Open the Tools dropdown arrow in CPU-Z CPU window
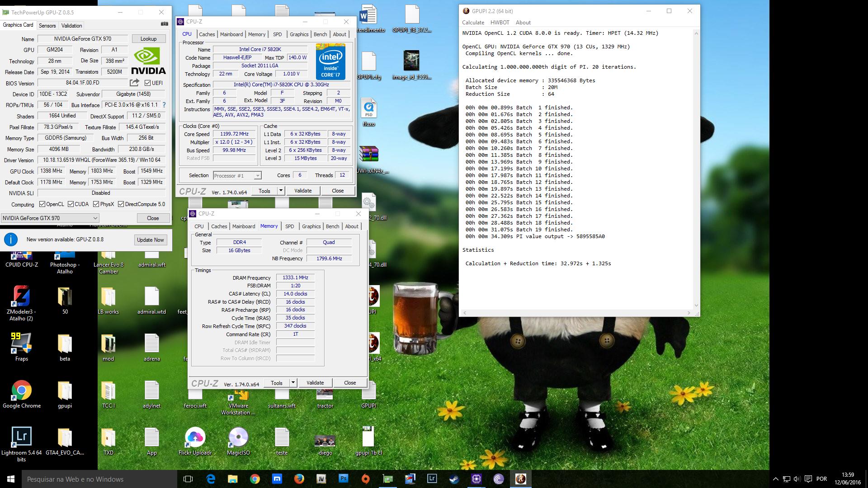 coord(281,191)
